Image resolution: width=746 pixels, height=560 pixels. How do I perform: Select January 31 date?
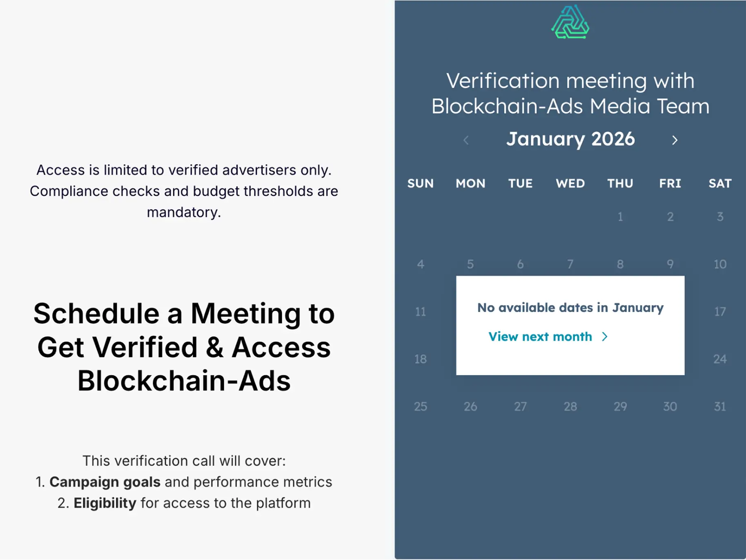tap(720, 406)
